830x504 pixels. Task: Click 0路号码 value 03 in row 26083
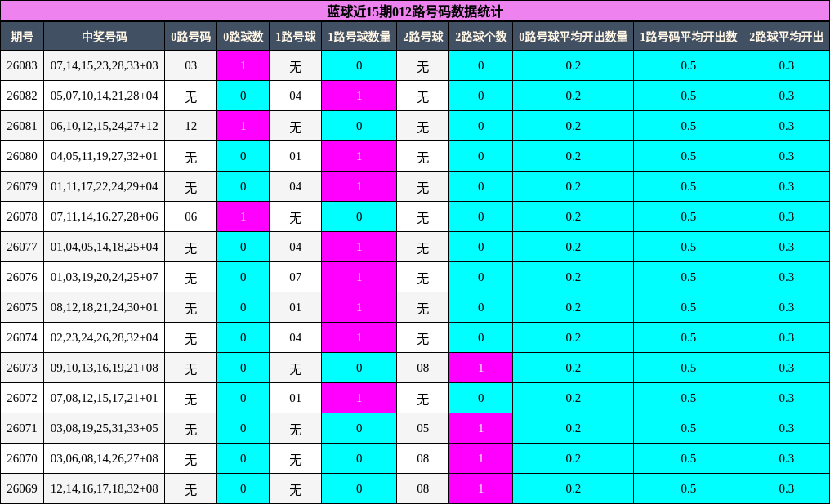(190, 65)
